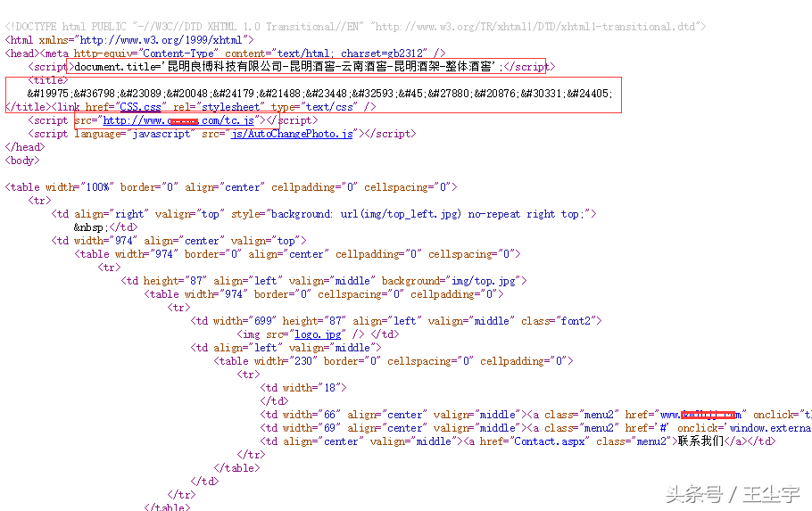Click the DOCTYPE declaration line

coord(355,27)
